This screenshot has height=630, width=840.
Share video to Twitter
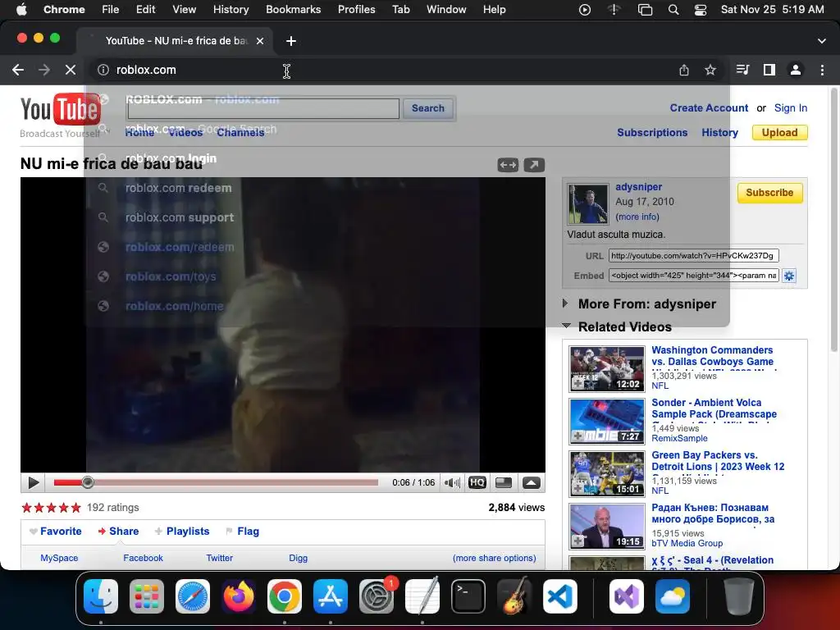coord(220,558)
